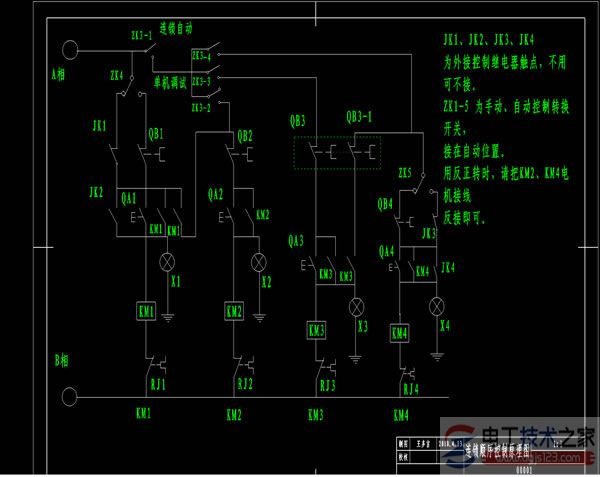Pick the KM4 contactor coil box

pyautogui.click(x=399, y=333)
